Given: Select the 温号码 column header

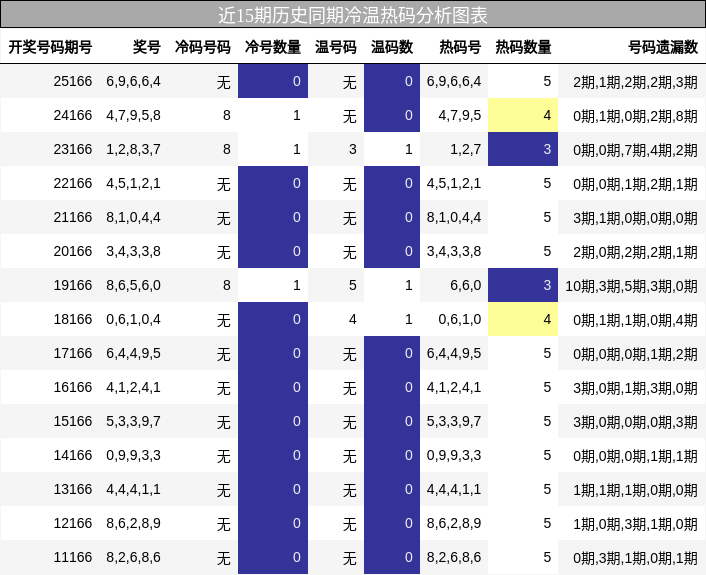Looking at the screenshot, I should (x=336, y=47).
